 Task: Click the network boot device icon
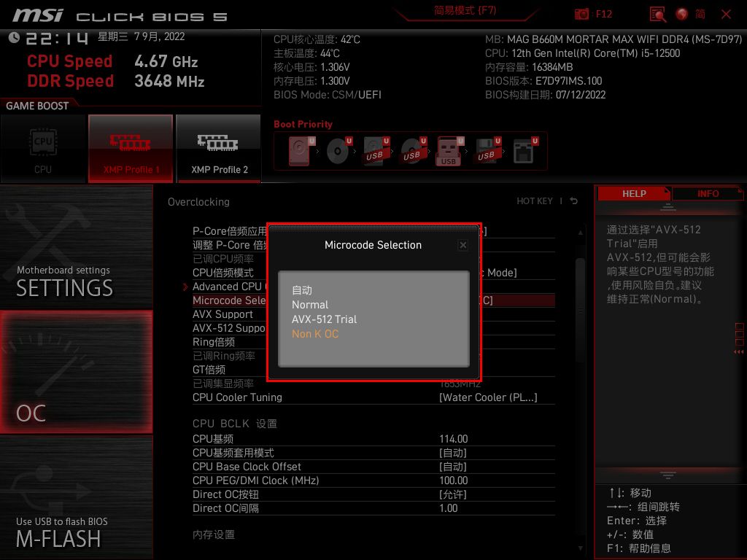click(x=524, y=150)
